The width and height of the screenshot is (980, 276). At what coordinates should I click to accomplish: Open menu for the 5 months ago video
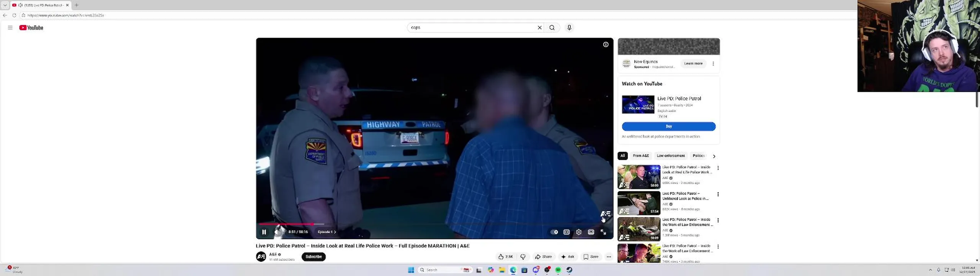(718, 220)
